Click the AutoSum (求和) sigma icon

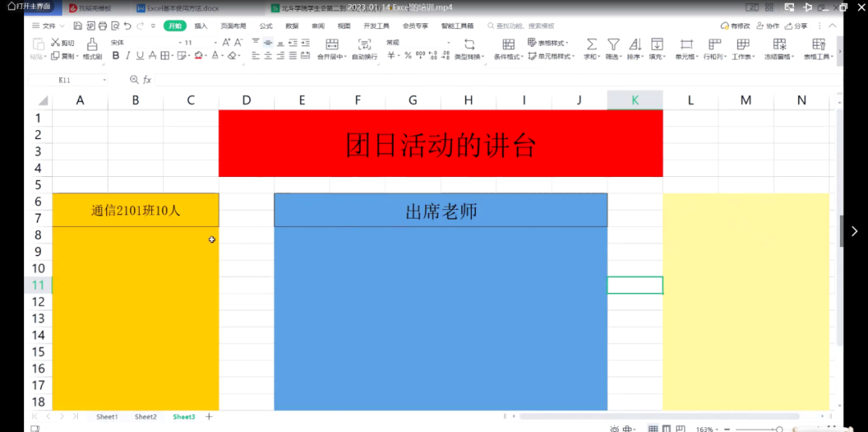click(x=591, y=44)
